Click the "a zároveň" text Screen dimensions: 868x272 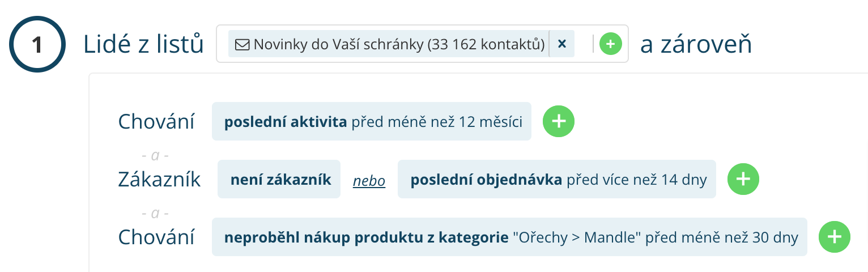(x=696, y=44)
